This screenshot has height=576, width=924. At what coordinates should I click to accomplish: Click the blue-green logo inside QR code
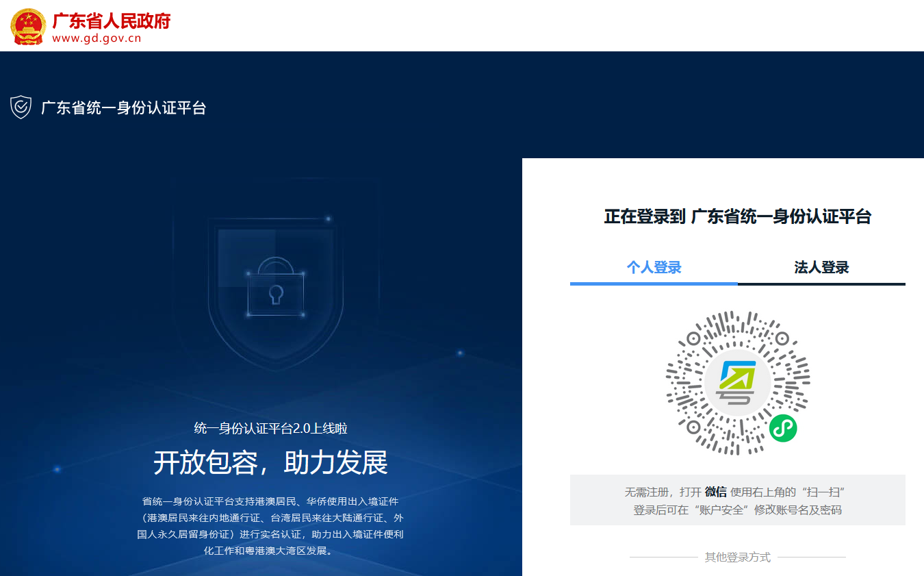(x=737, y=382)
